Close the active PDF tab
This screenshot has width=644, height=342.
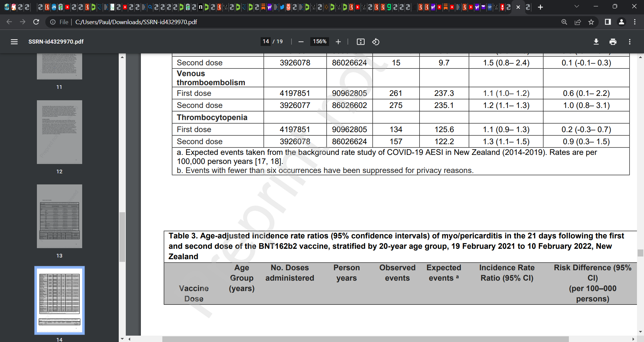pos(518,7)
